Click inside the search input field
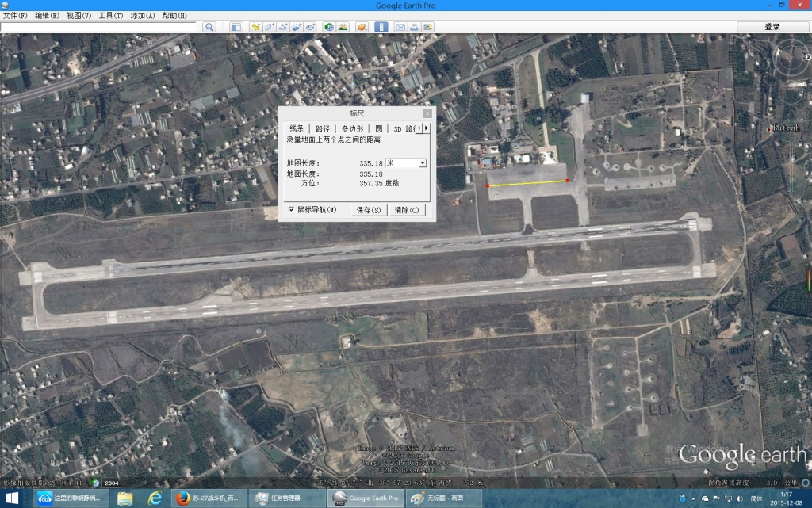Image resolution: width=812 pixels, height=508 pixels. 98,27
